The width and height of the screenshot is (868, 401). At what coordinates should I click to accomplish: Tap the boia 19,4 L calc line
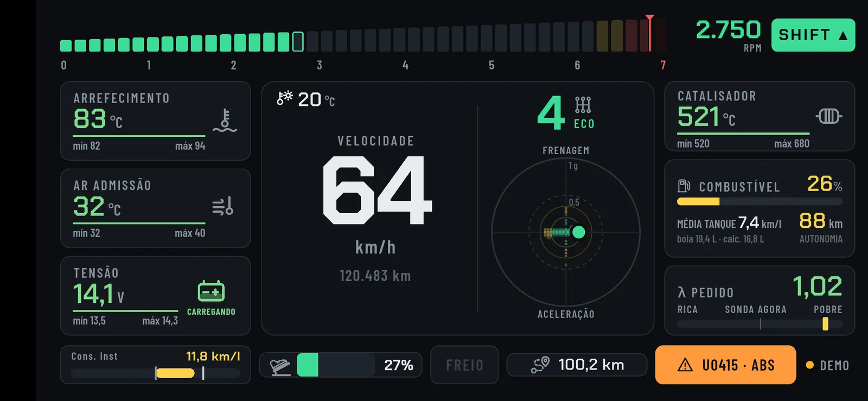[720, 239]
